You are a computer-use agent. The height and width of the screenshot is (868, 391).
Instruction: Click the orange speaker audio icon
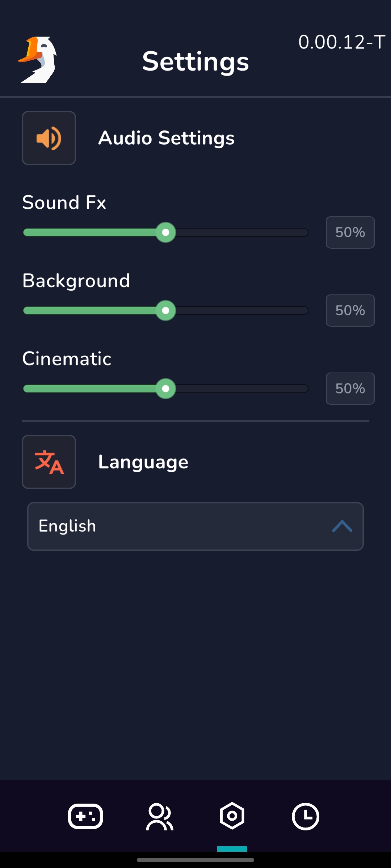click(49, 138)
